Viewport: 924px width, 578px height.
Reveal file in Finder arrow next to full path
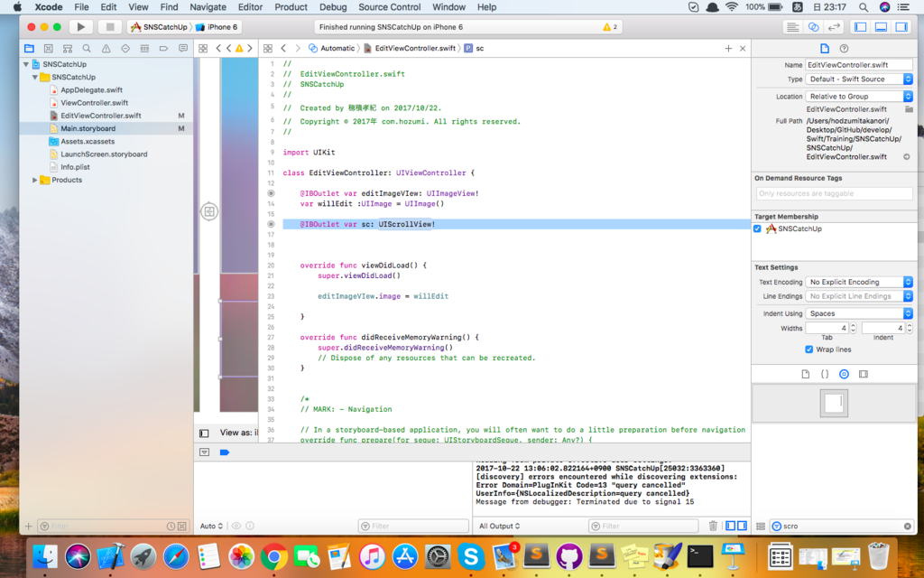pos(907,157)
